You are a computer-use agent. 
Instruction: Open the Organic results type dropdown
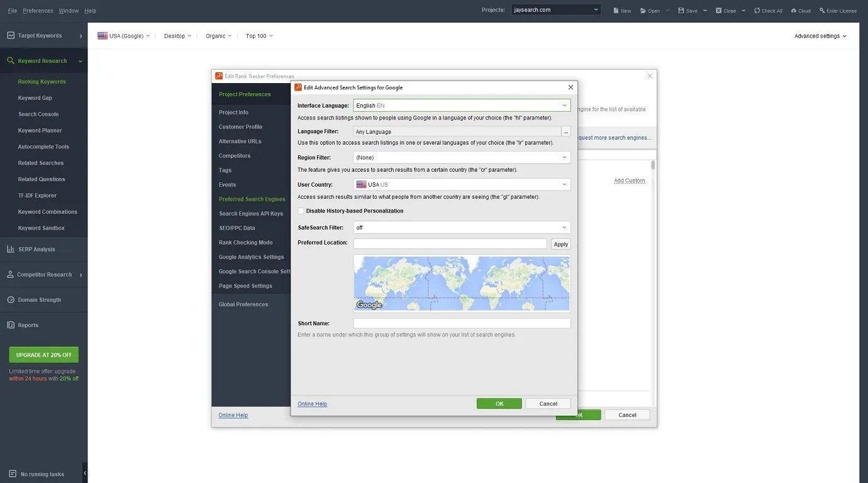pyautogui.click(x=218, y=36)
